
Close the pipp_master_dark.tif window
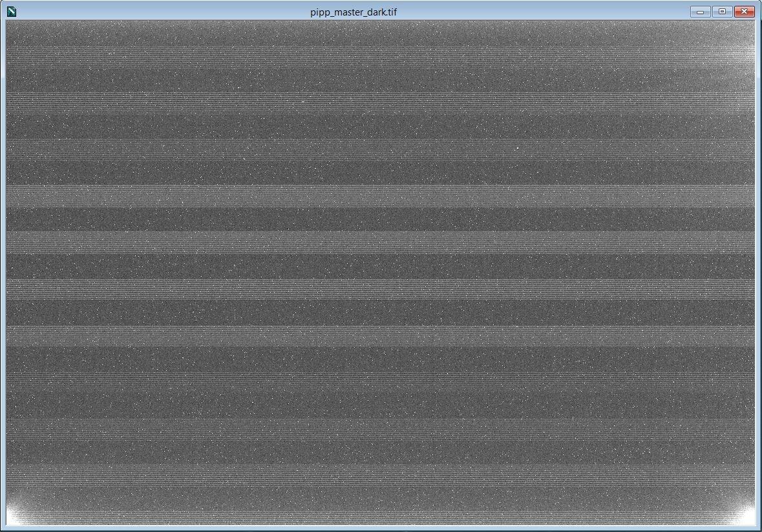pyautogui.click(x=744, y=12)
